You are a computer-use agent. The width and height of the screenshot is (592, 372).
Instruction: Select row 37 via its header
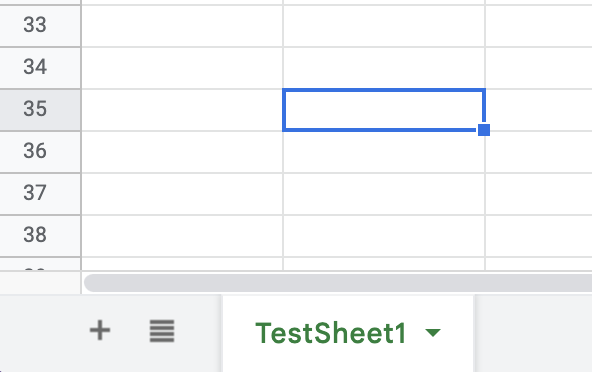pos(40,194)
